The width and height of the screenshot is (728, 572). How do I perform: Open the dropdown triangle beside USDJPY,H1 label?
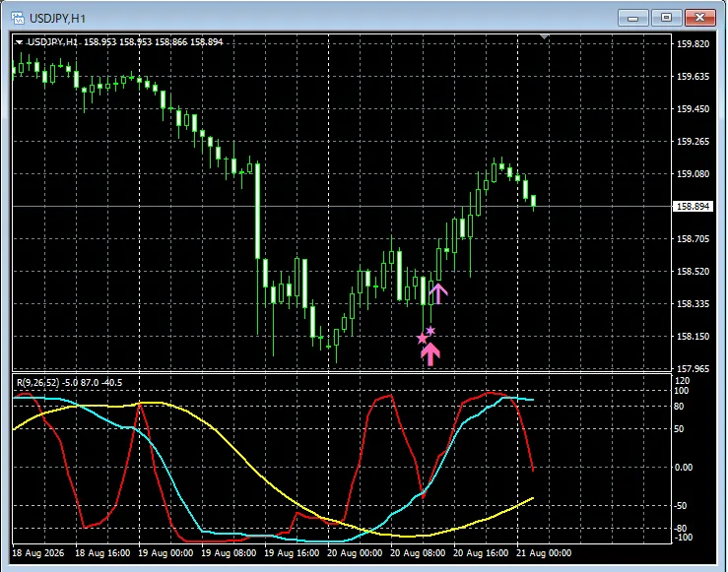[19, 42]
